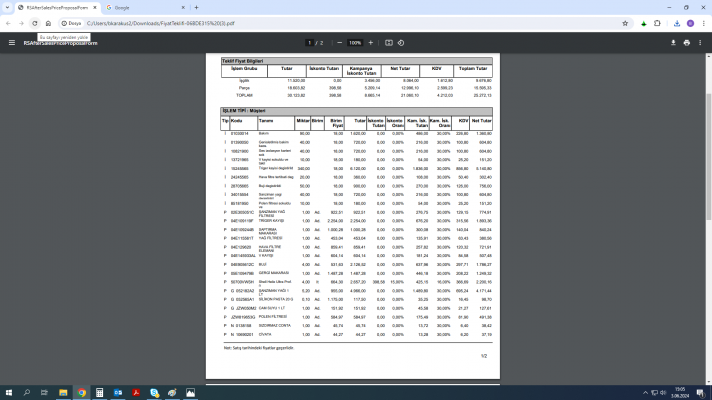Screen dimensions: 712x400
Task: Click the 'TOPLAM' row label
Action: pos(244,95)
